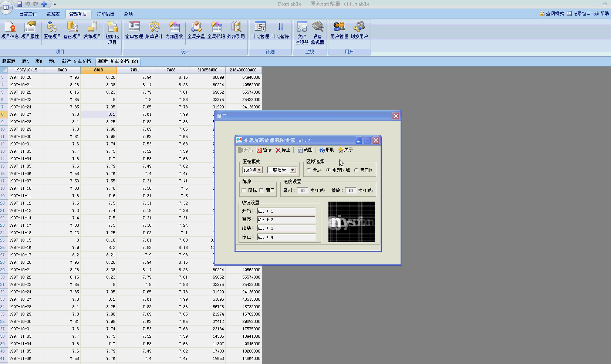Image resolution: width=611 pixels, height=364 pixels.
Task: Open 记录窗口 record window
Action: (x=579, y=14)
